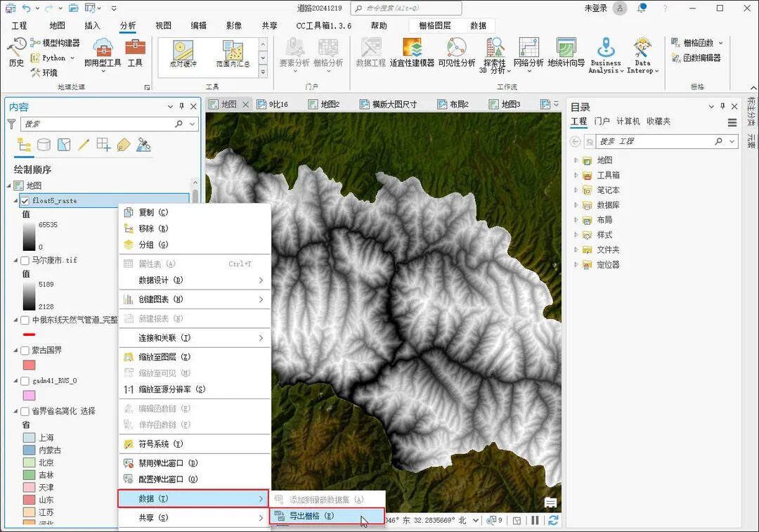
Task: Turn on the 蒙古国界 layer
Action: (25, 351)
